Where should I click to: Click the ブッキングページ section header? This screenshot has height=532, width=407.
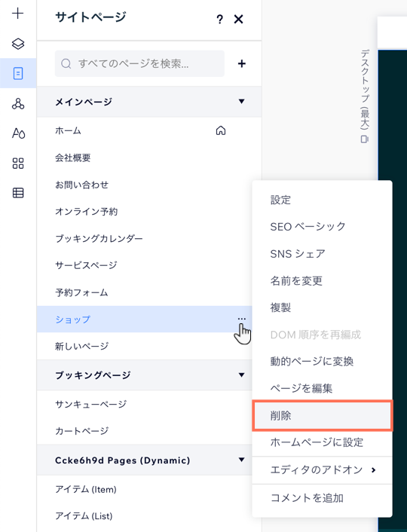point(144,375)
